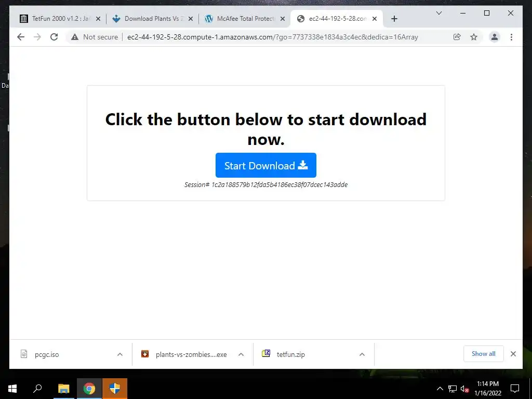Open the tab search dropdown chevron

pyautogui.click(x=438, y=13)
